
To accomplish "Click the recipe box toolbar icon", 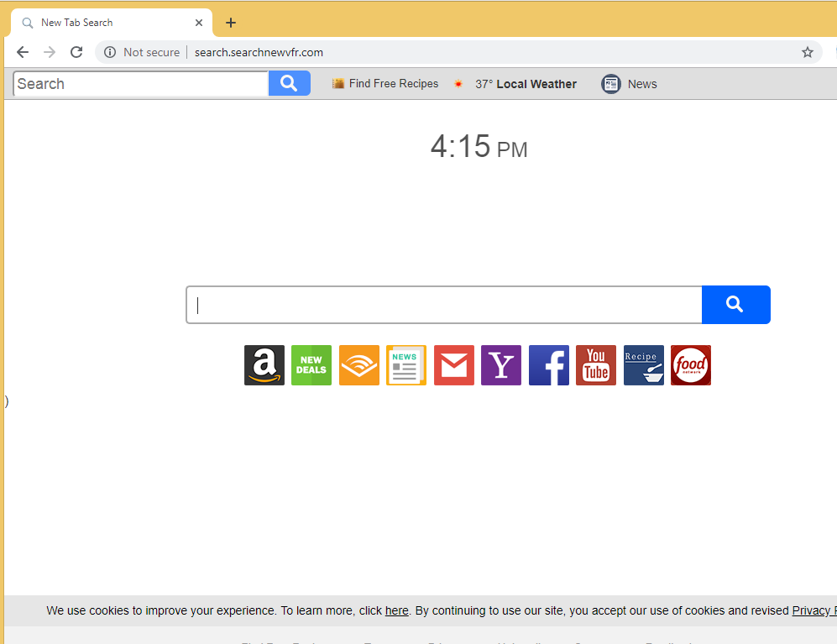I will click(337, 83).
